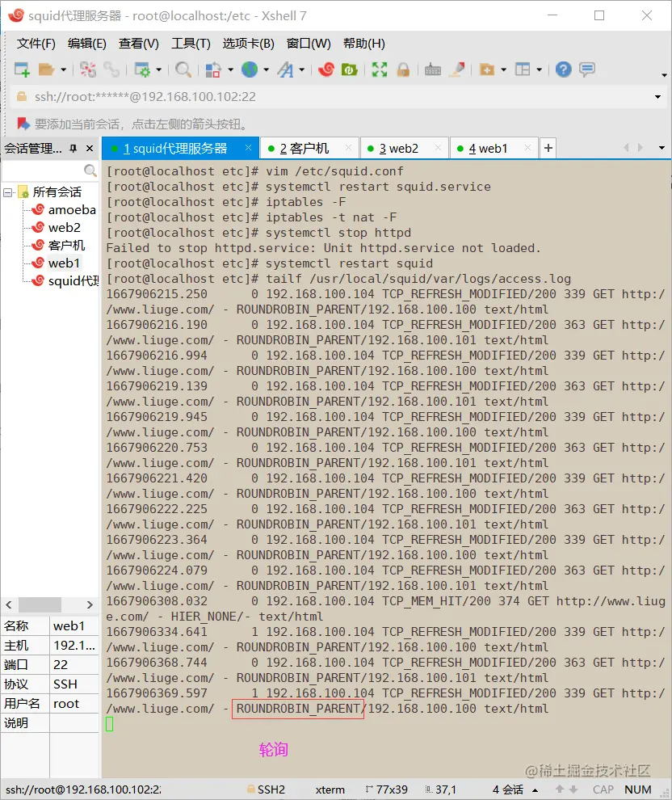Open the 工具(T) menu
672x800 pixels.
coord(191,44)
